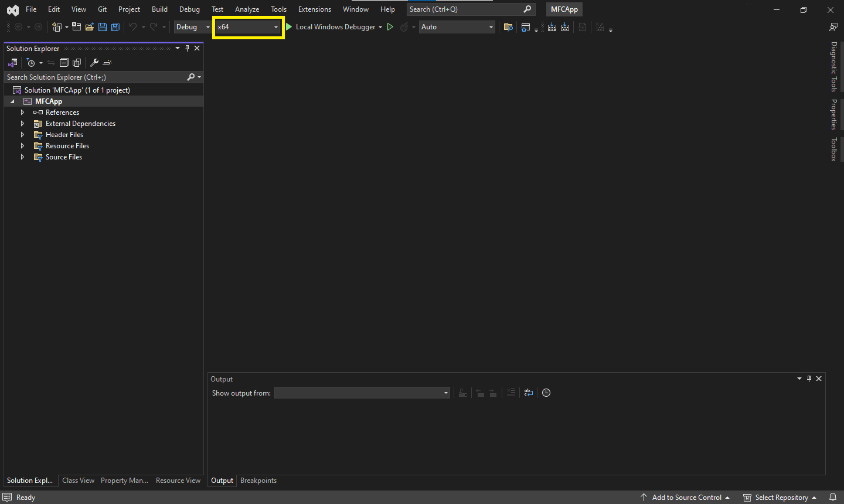Collapse the MFCApp project node
Image resolution: width=844 pixels, height=504 pixels.
click(x=12, y=101)
